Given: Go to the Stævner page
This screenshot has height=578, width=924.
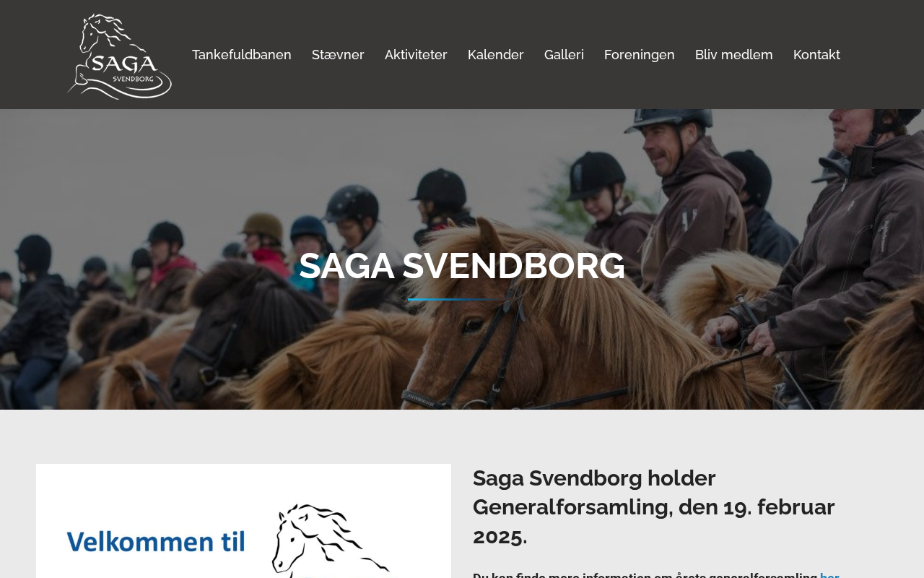Looking at the screenshot, I should pyautogui.click(x=338, y=55).
